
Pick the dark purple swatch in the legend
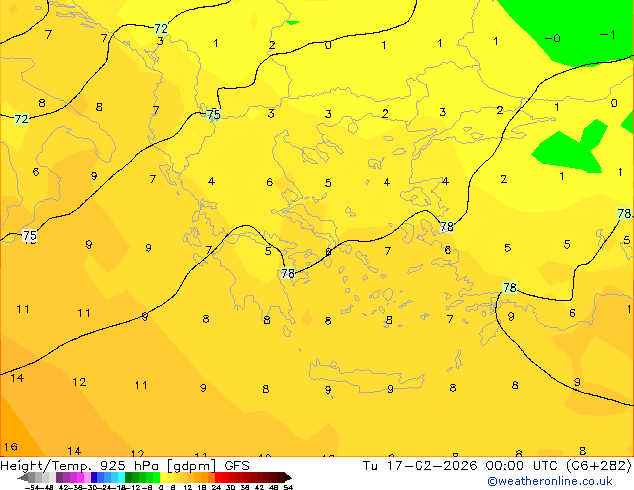point(59,477)
